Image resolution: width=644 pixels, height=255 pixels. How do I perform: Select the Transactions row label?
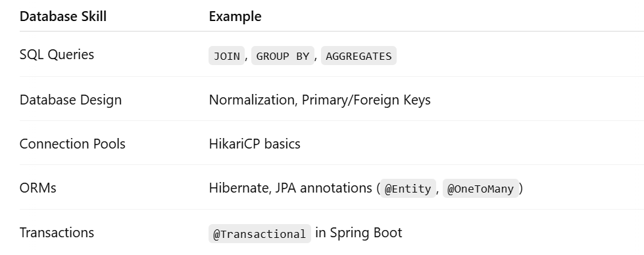[57, 233]
